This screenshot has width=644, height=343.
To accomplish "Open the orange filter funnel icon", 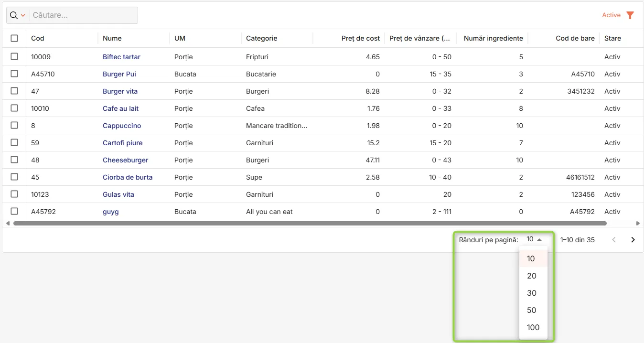I will [630, 15].
